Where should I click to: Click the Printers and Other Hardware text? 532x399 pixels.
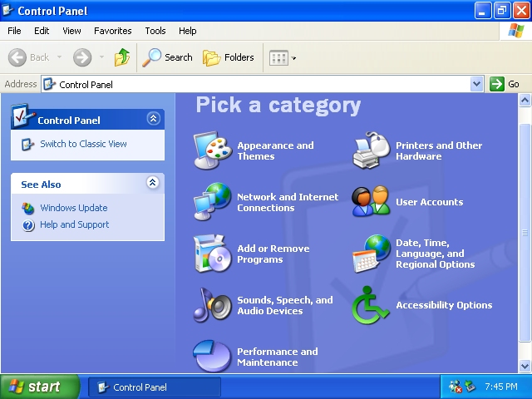[x=439, y=150]
